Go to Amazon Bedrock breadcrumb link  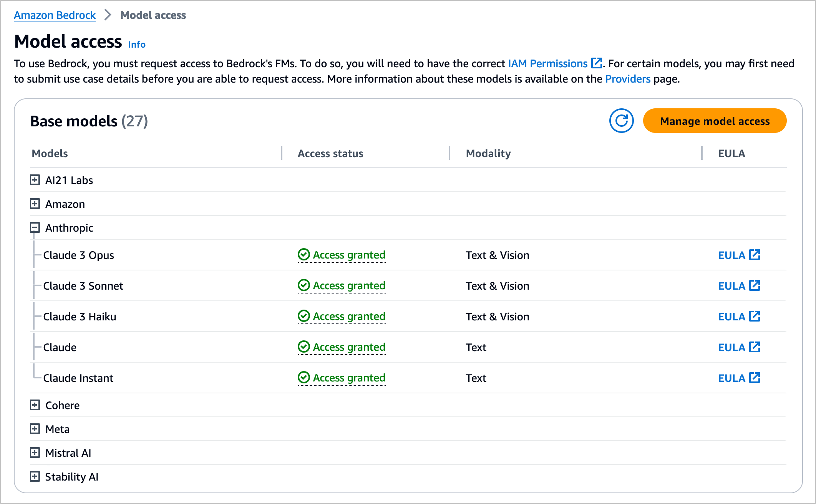click(x=55, y=15)
